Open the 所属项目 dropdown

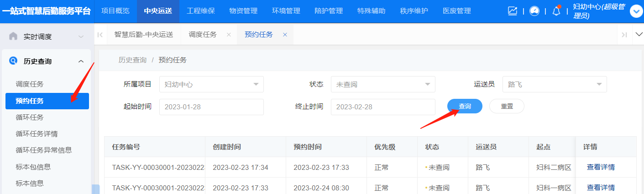coord(211,84)
